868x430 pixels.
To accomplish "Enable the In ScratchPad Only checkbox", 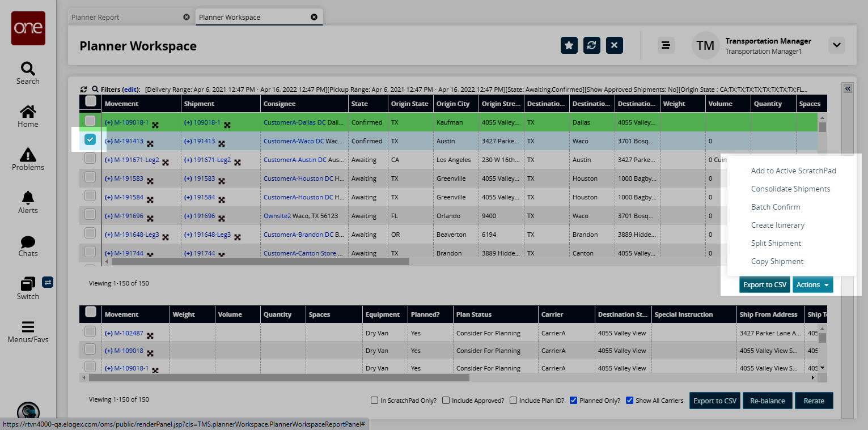I will click(x=374, y=401).
